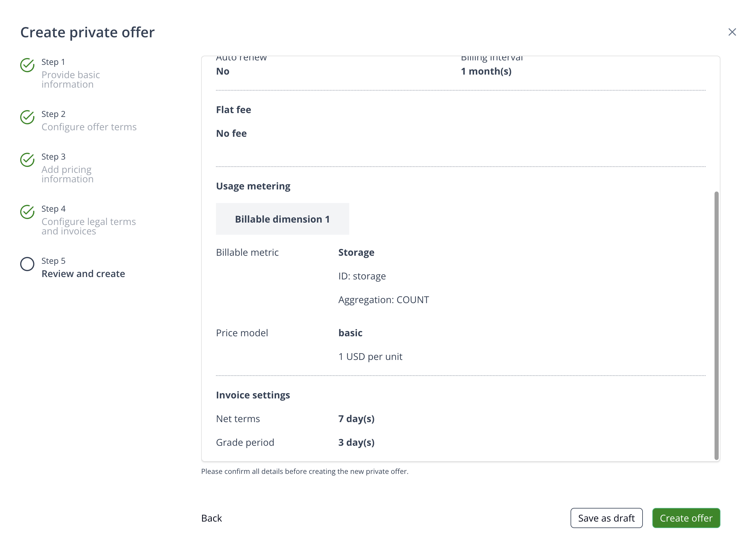Open the Configure offer terms step
Screen dimensions: 756x547
89,127
